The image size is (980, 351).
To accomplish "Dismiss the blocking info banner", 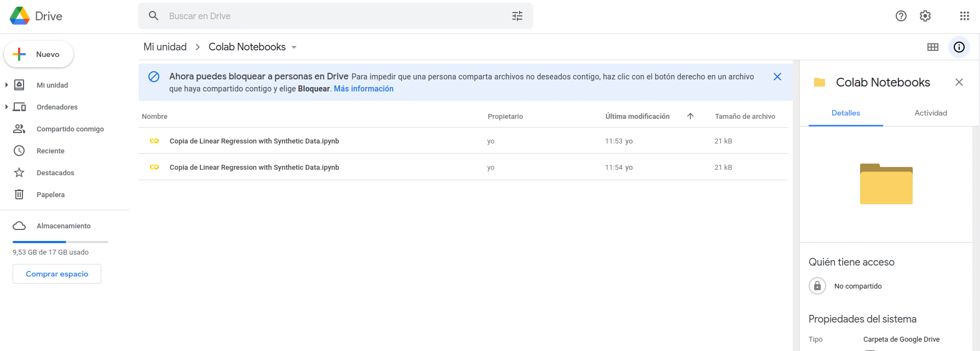I will pos(777,77).
